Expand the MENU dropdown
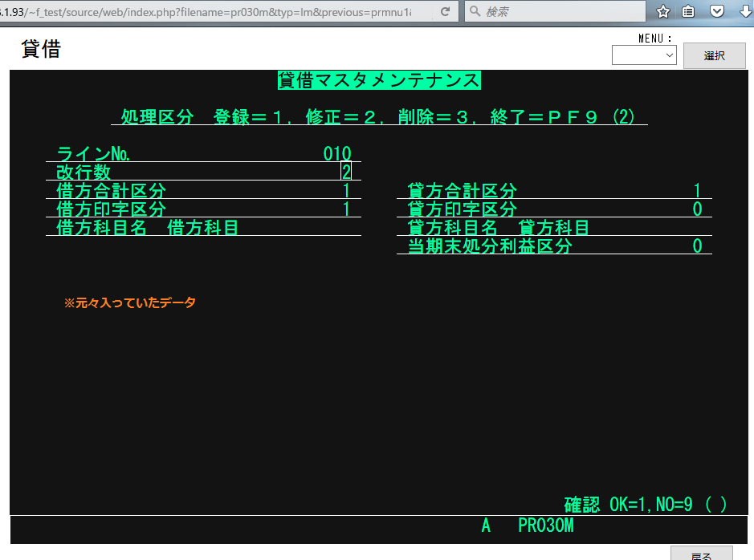Screen dimensions: 754x560 (x=644, y=55)
